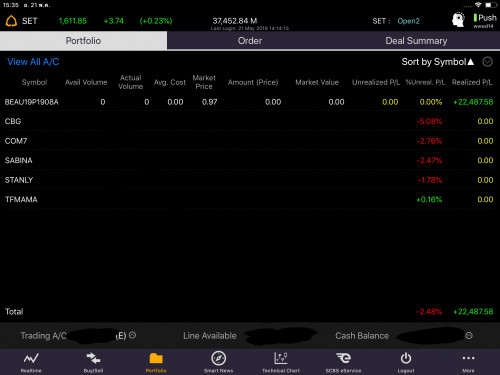500x375 pixels.
Task: Click CBG's -5.08% unrealized value
Action: [429, 121]
